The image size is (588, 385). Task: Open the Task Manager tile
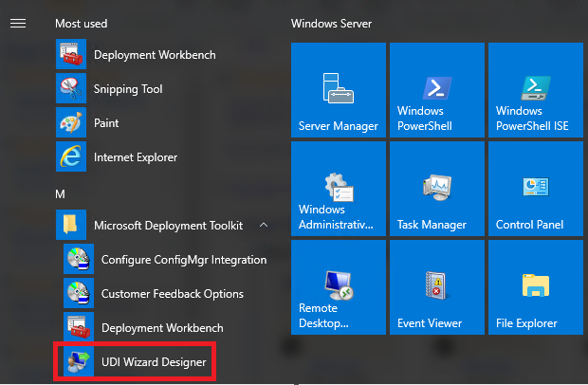tap(437, 189)
